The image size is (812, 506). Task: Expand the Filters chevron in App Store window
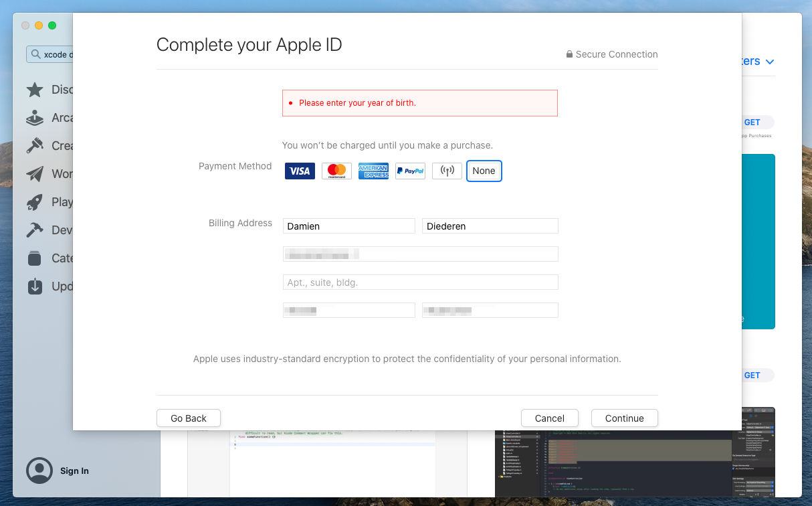point(770,62)
